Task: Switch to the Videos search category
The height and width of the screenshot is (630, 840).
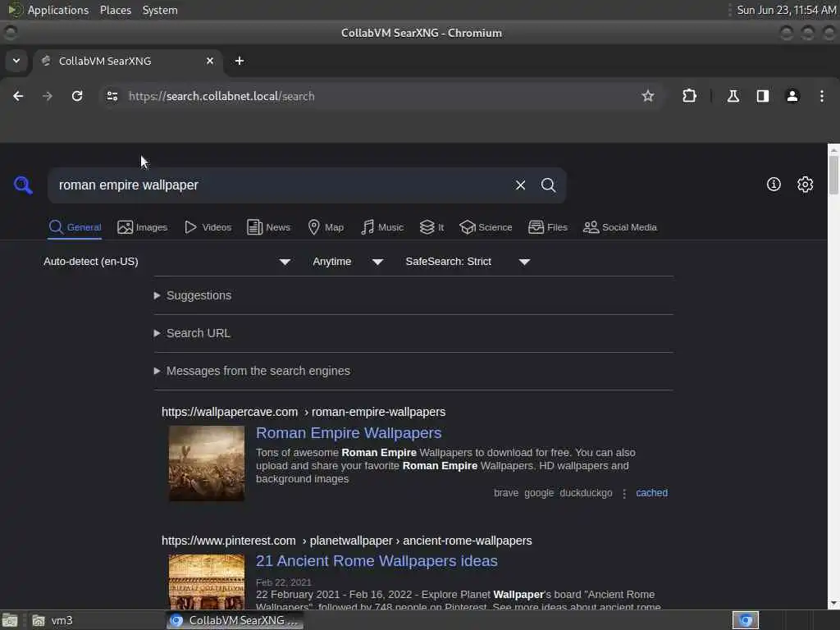Action: point(208,227)
